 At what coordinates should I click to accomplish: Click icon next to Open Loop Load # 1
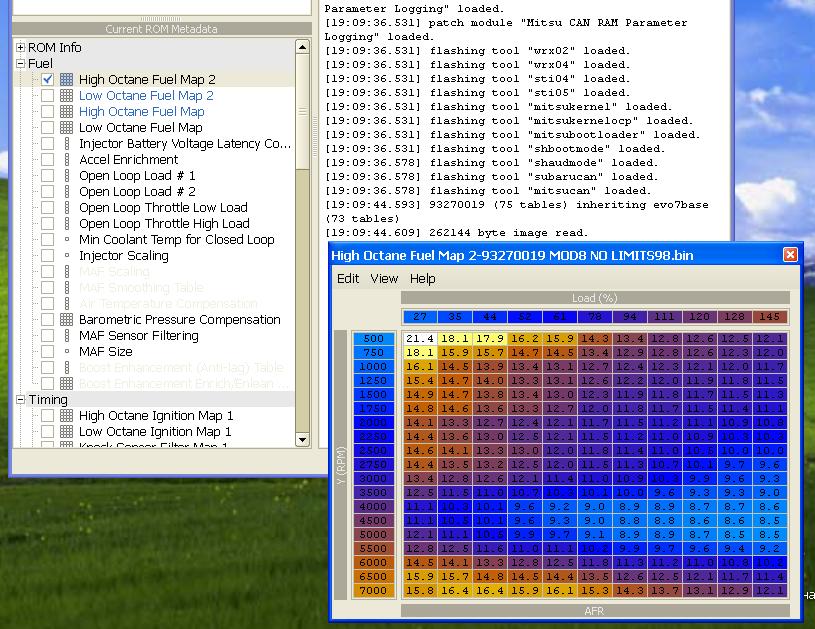click(x=66, y=175)
